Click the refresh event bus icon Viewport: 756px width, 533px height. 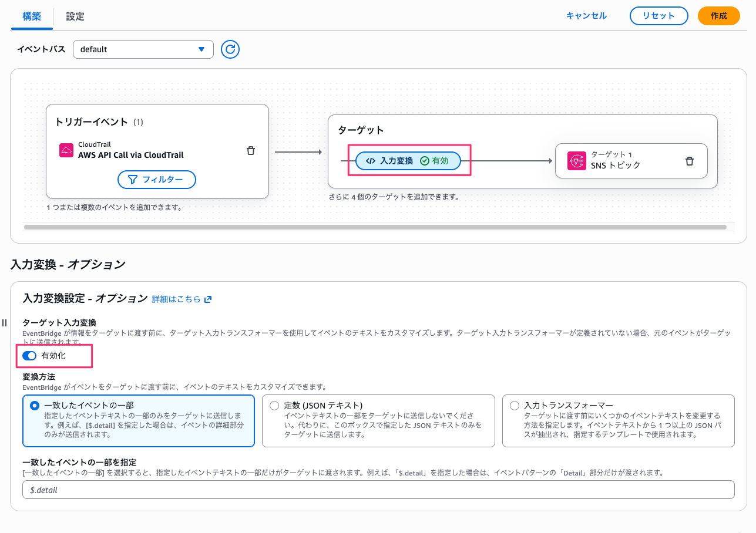click(x=230, y=49)
